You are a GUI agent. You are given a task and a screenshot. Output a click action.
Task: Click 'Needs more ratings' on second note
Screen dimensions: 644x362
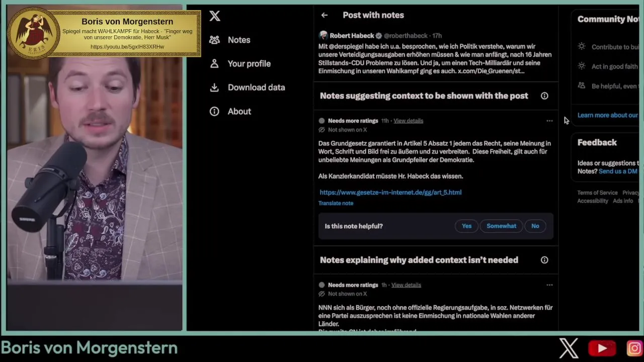click(353, 285)
